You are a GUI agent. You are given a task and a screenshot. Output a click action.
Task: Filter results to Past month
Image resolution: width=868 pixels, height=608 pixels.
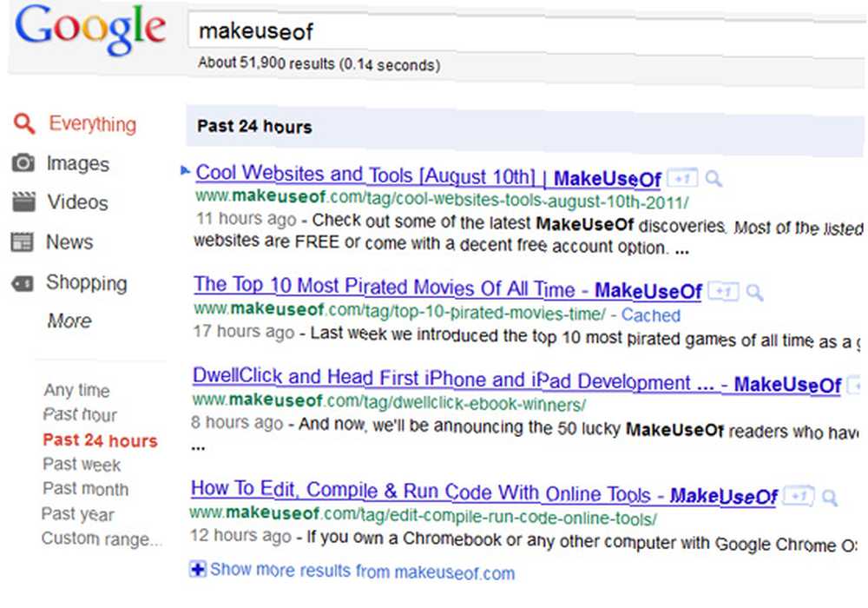coord(85,489)
